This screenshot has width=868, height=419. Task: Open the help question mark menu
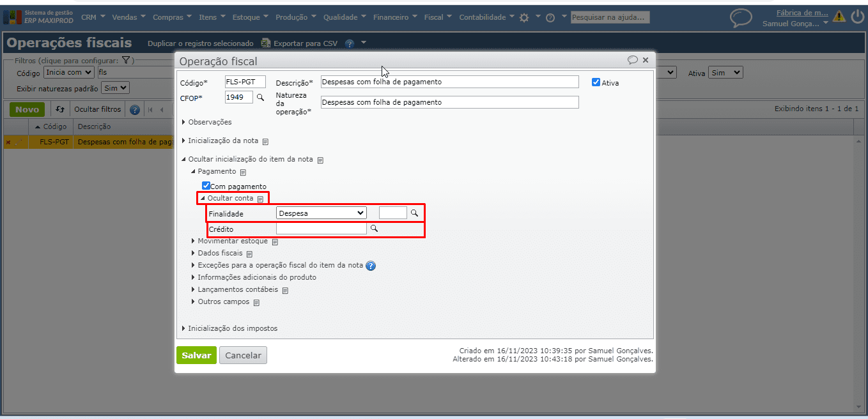(x=550, y=18)
